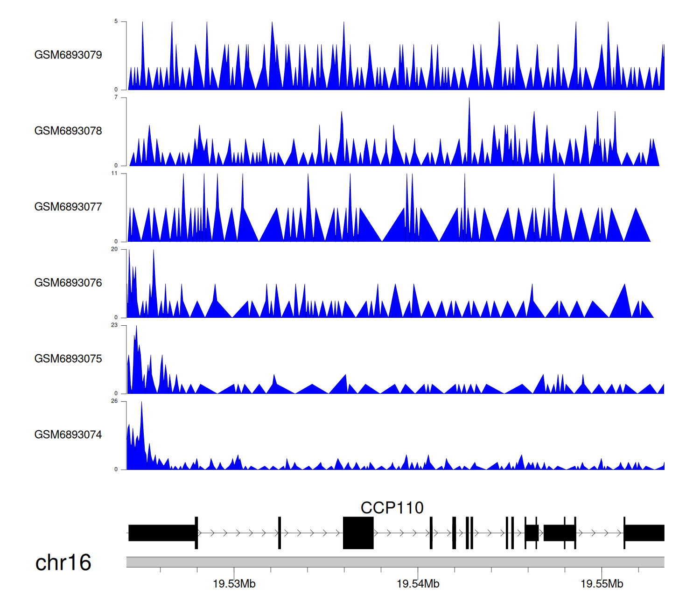This screenshot has width=700, height=616.
Task: Click the 19.54Mb axis position label
Action: (418, 584)
